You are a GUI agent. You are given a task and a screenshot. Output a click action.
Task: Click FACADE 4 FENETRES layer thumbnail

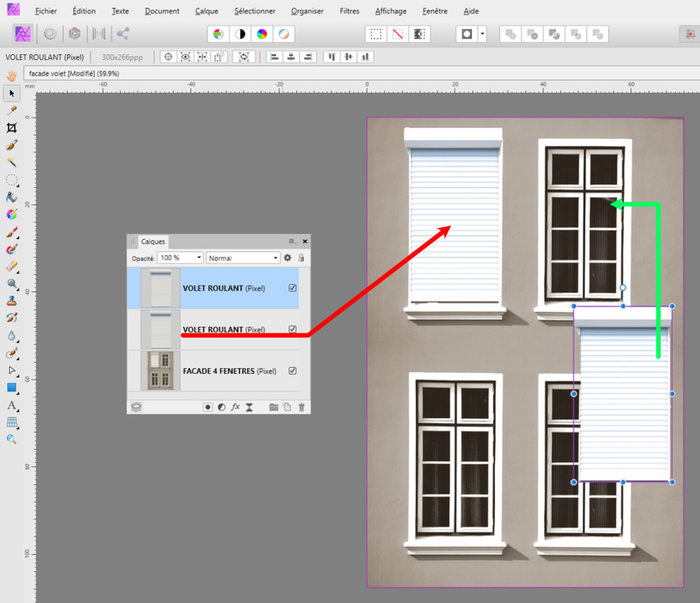(x=160, y=371)
